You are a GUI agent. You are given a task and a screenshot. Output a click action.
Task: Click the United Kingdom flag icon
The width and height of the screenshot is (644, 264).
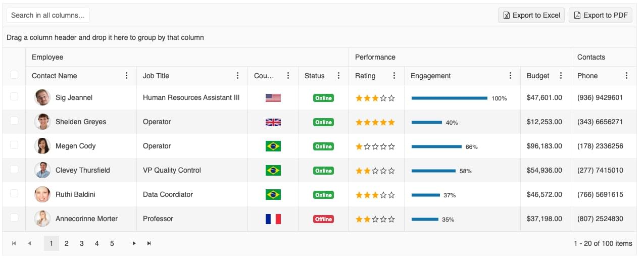[273, 122]
